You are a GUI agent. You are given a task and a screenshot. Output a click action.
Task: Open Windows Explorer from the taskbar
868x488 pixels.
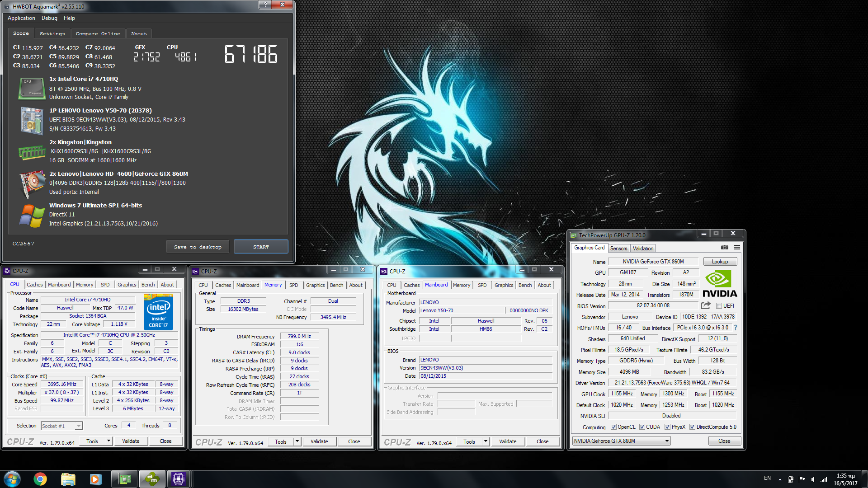pos(68,479)
